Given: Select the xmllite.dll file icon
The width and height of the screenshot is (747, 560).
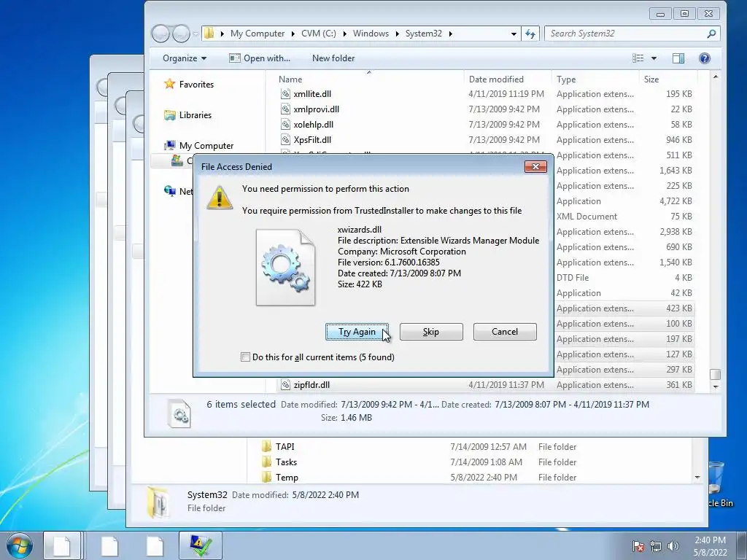Looking at the screenshot, I should pyautogui.click(x=285, y=94).
